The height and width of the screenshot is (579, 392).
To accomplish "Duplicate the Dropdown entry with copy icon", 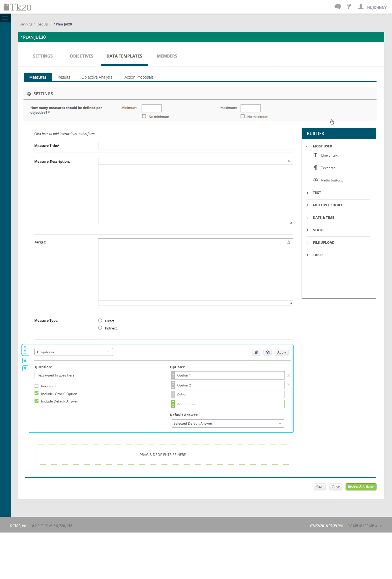I will [x=268, y=352].
